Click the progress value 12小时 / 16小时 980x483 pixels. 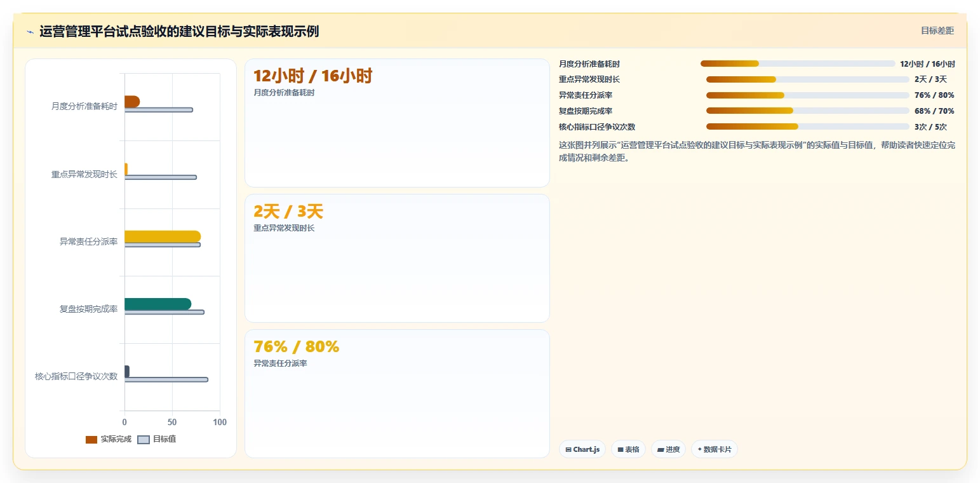(927, 64)
